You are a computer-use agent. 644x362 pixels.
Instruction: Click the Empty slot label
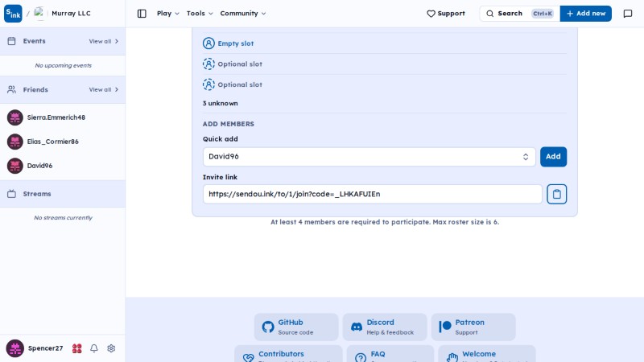pyautogui.click(x=235, y=43)
